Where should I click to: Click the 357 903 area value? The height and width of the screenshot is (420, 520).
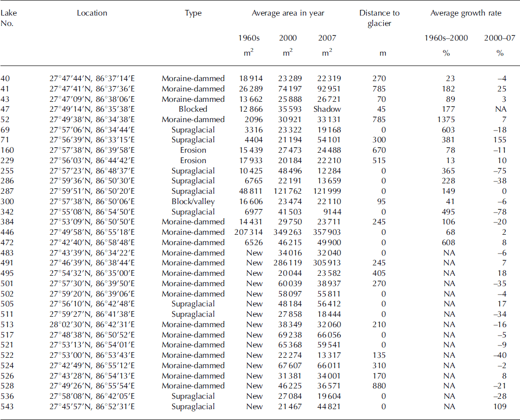[x=324, y=232]
